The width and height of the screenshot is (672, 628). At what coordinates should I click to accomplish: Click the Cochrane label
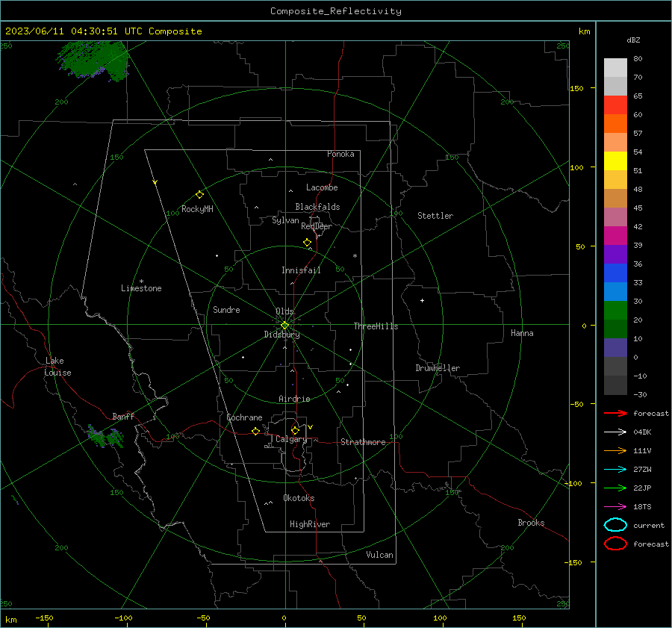(x=244, y=417)
